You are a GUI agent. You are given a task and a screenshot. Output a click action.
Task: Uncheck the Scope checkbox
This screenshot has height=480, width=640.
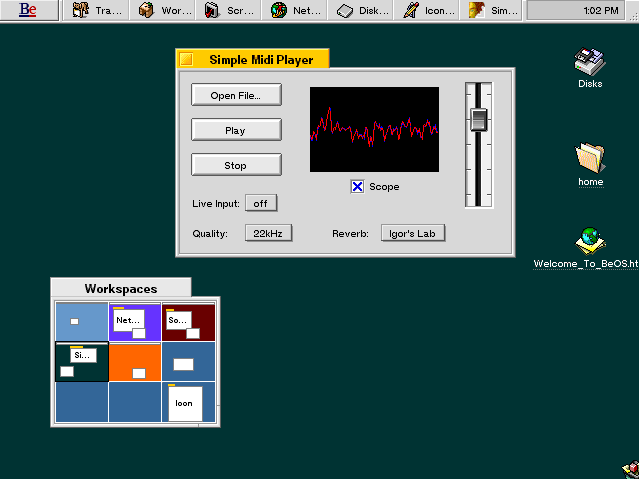tap(357, 187)
